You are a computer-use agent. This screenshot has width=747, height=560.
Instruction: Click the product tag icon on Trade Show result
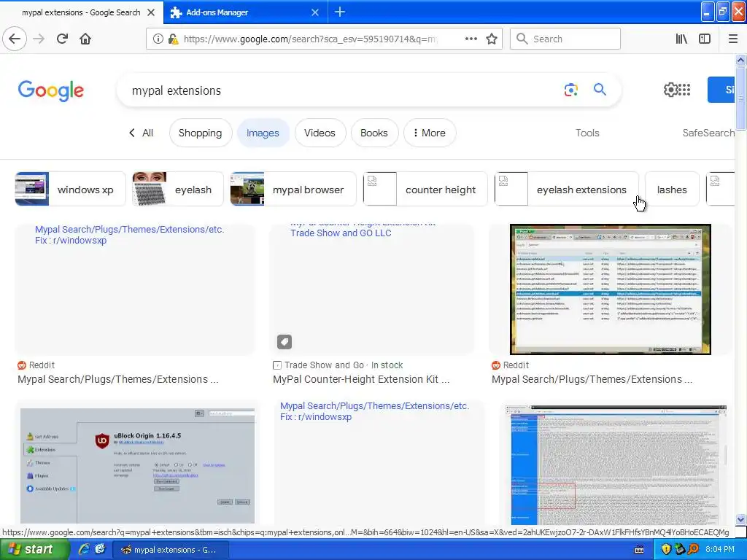click(x=285, y=341)
